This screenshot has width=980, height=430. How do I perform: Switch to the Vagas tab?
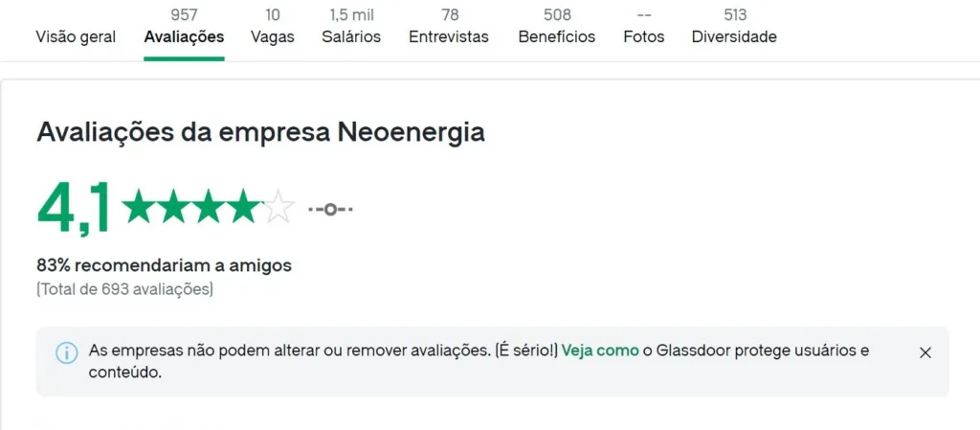[x=273, y=28]
